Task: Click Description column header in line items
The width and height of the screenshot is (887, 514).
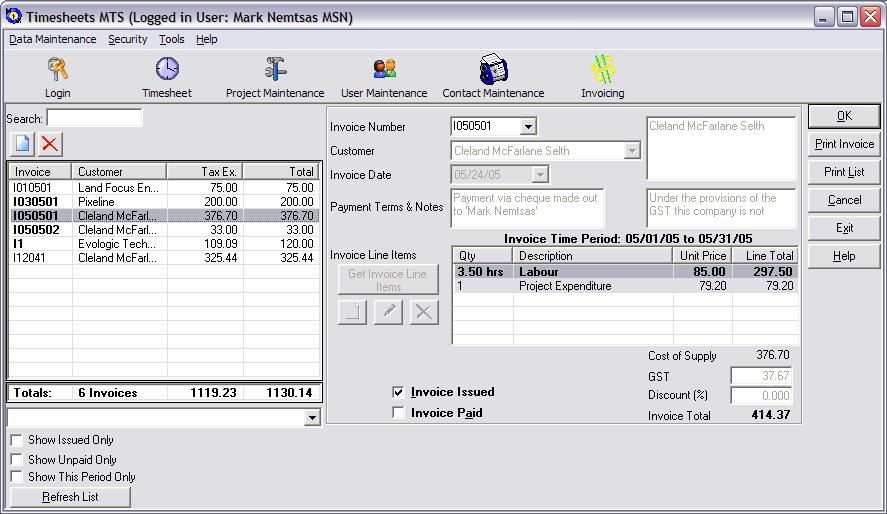Action: 593,256
